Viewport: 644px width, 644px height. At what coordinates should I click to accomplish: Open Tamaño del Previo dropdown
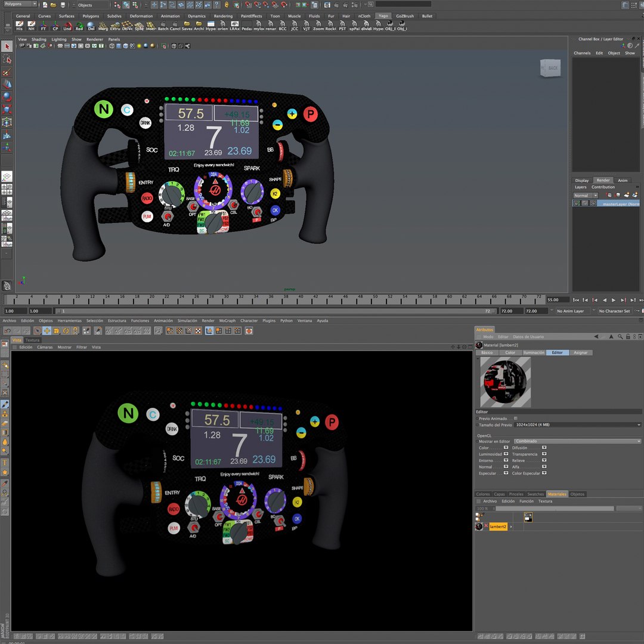(577, 425)
